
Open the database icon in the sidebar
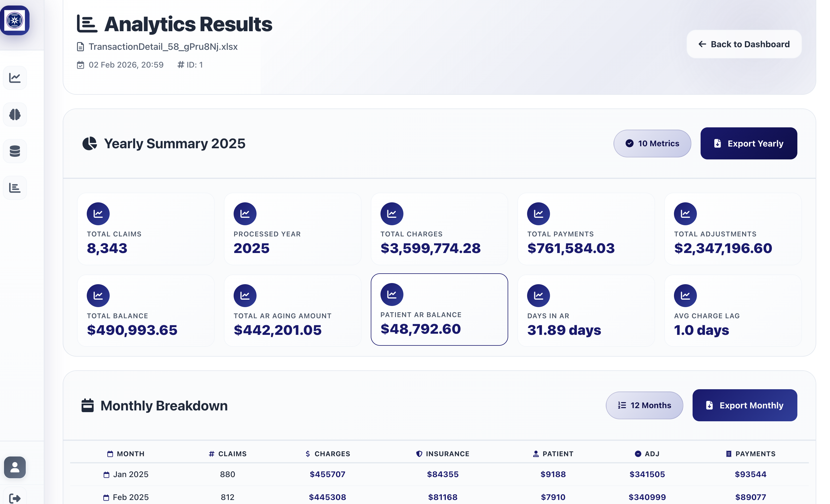coord(15,151)
